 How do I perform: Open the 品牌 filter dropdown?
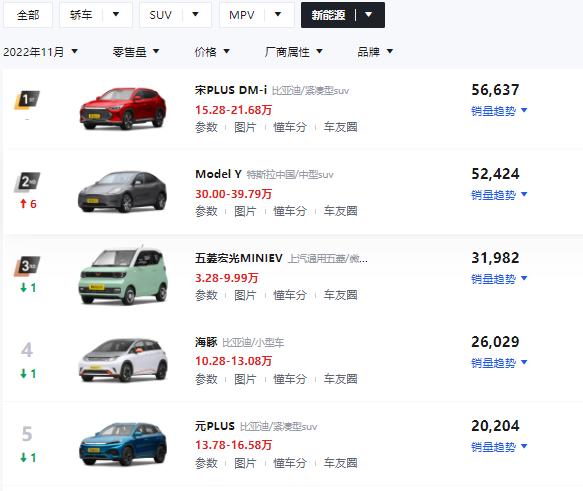[375, 52]
